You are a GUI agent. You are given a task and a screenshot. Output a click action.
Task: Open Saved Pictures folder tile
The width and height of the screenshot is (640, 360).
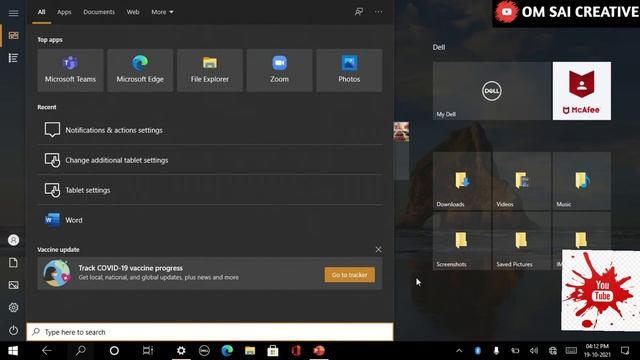(x=522, y=241)
